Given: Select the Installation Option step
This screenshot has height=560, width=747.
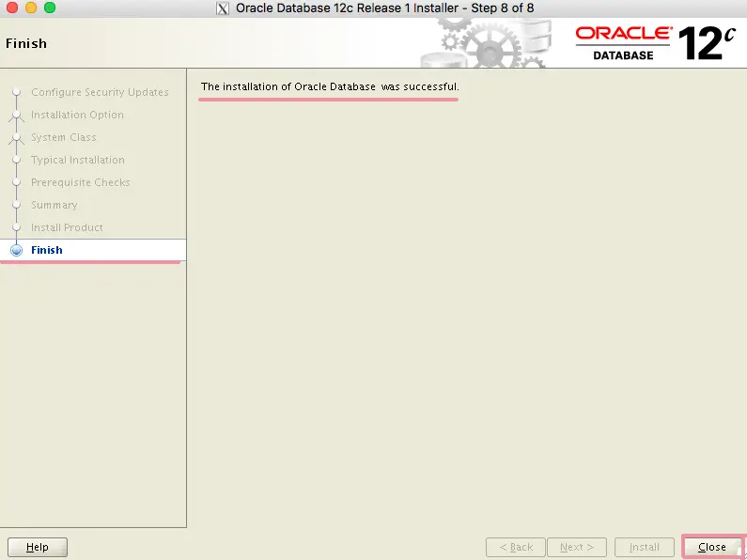Looking at the screenshot, I should coord(77,115).
